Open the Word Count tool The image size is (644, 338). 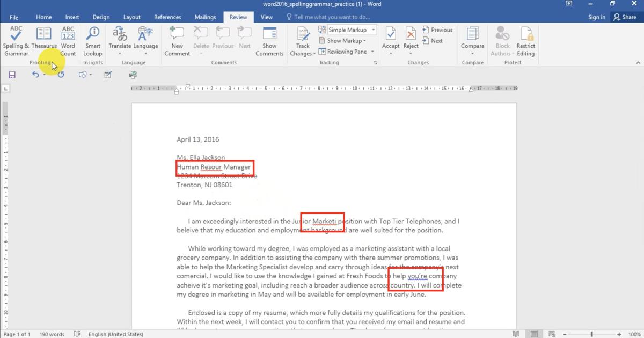tap(68, 41)
